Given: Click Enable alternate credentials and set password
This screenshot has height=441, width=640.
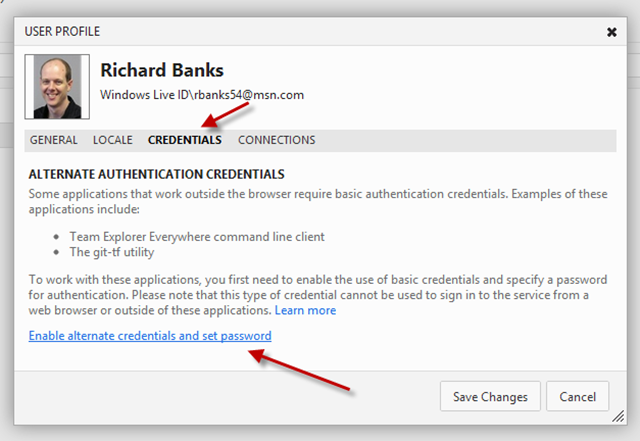Looking at the screenshot, I should pyautogui.click(x=150, y=336).
